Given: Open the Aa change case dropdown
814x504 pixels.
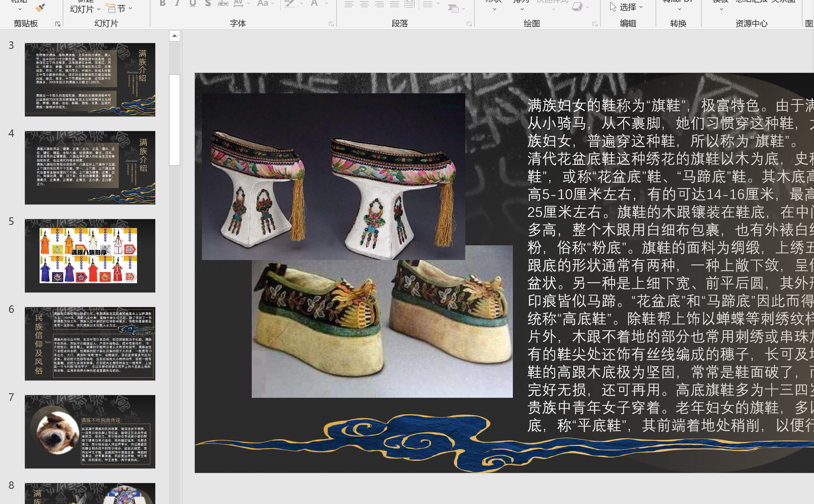Looking at the screenshot, I should pyautogui.click(x=266, y=4).
